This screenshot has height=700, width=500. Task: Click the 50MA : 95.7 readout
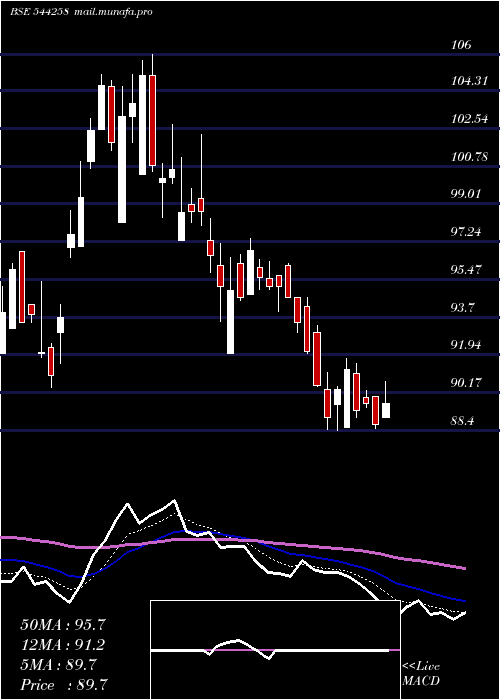click(63, 625)
